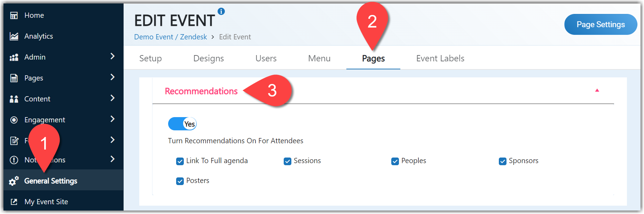Click the Analytics chart icon

(x=14, y=36)
